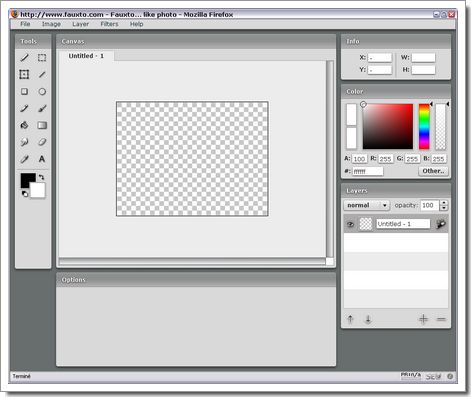Open the Layer menu
Image resolution: width=471 pixels, height=397 pixels.
click(81, 24)
